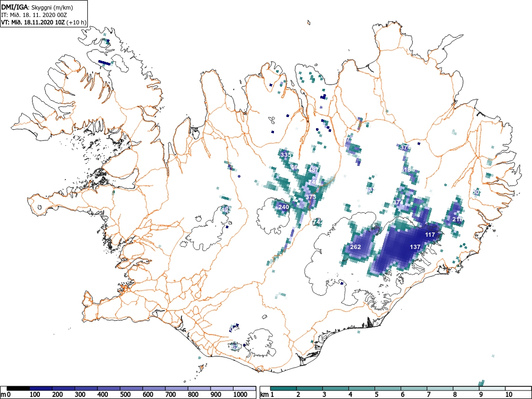
Task: Click the map value label '137'
Action: [415, 247]
